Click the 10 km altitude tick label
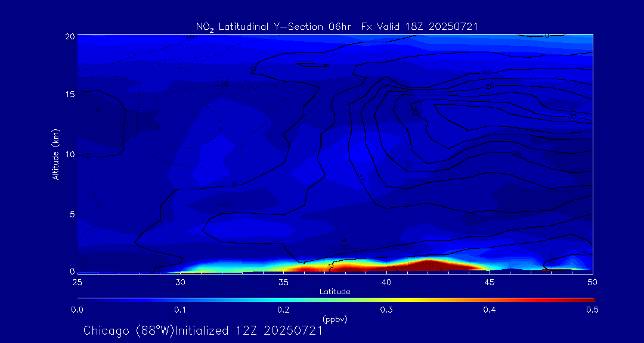Image resolution: width=644 pixels, height=343 pixels. (70, 154)
